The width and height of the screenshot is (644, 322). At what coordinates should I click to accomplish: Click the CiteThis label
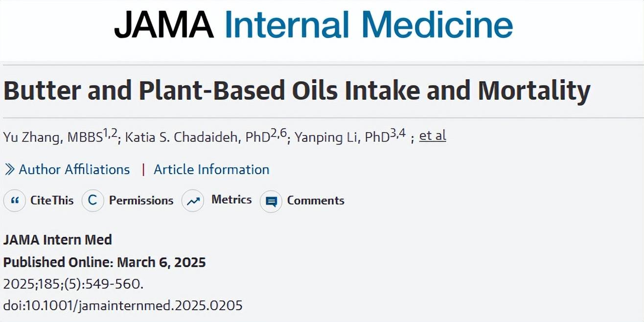pos(52,201)
